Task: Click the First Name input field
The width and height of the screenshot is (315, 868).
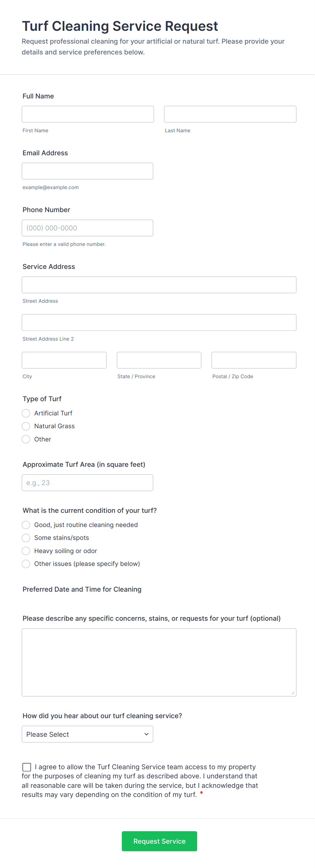Action: click(x=88, y=114)
